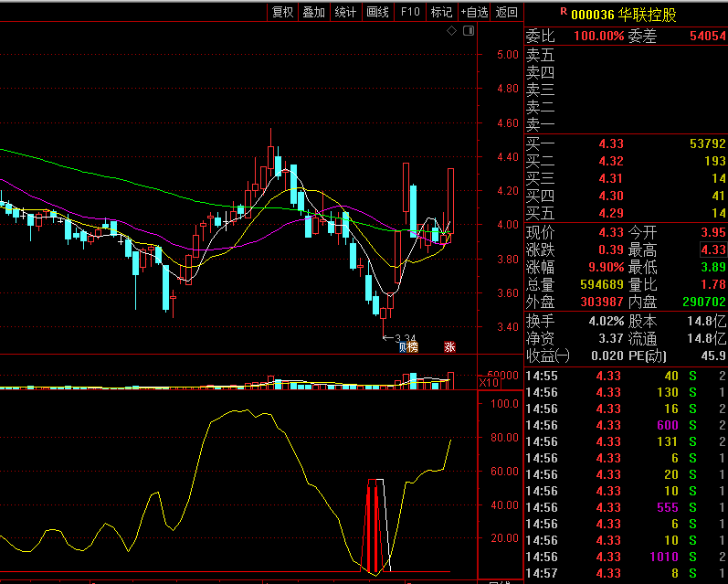The image size is (728, 584).
Task: Click the 卖五 row label
Action: (x=541, y=55)
